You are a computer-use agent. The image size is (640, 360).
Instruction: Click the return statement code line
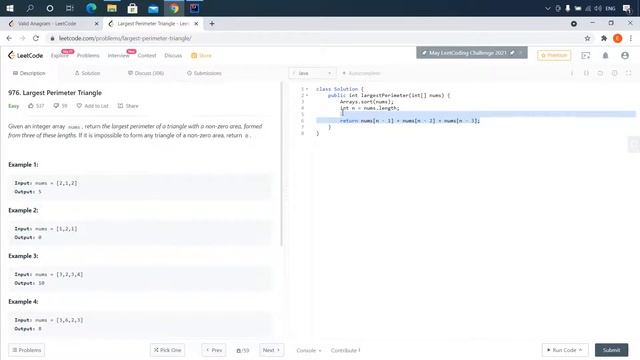pyautogui.click(x=410, y=121)
